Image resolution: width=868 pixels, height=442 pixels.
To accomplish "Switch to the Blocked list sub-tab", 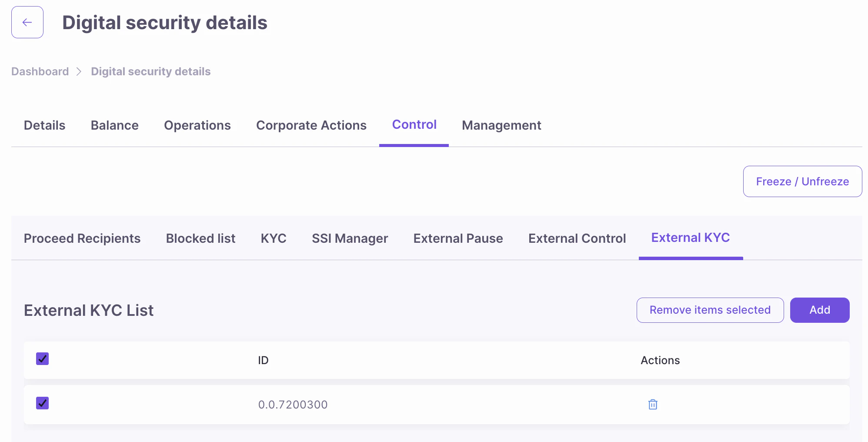I will [200, 238].
